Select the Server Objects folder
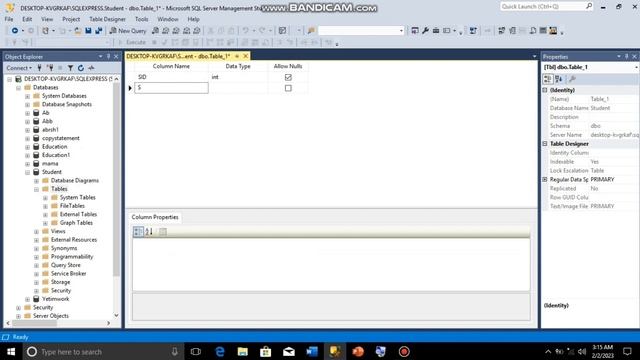 click(x=51, y=316)
